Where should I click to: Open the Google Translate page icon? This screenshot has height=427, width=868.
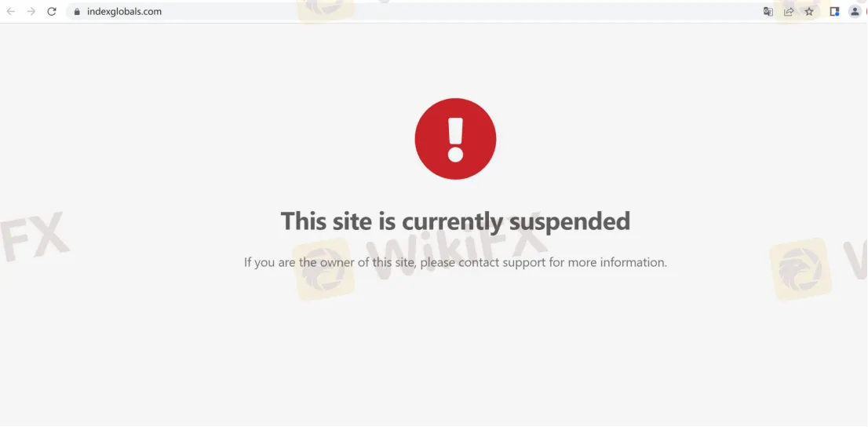768,11
